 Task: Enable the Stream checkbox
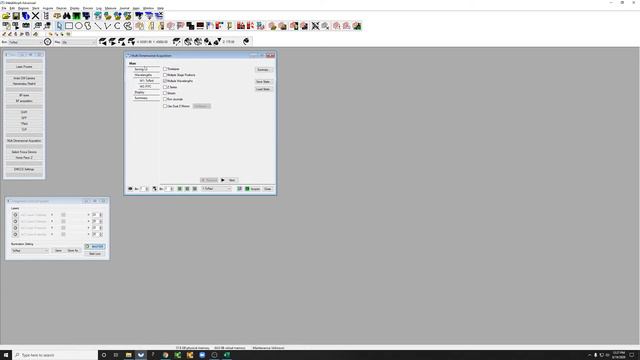(165, 93)
